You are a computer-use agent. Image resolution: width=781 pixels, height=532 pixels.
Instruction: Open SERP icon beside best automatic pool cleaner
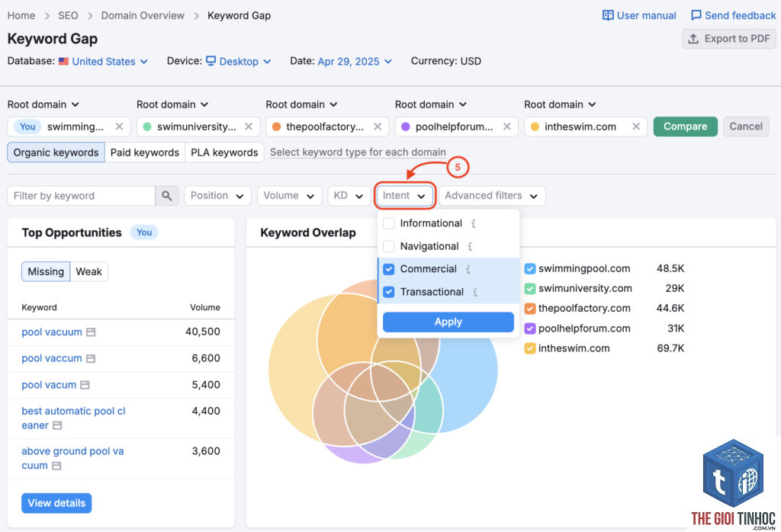(57, 425)
